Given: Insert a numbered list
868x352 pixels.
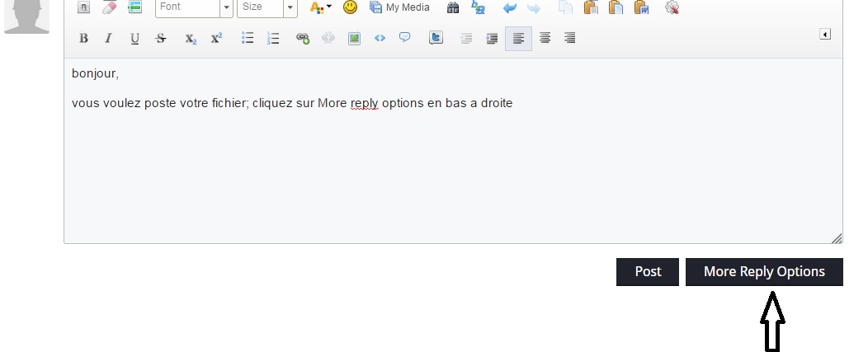Looking at the screenshot, I should click(x=273, y=38).
